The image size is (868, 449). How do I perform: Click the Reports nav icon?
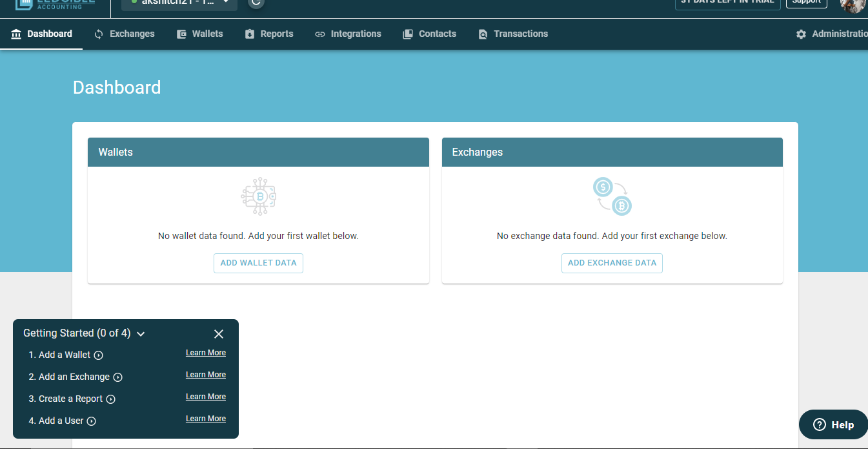[250, 34]
